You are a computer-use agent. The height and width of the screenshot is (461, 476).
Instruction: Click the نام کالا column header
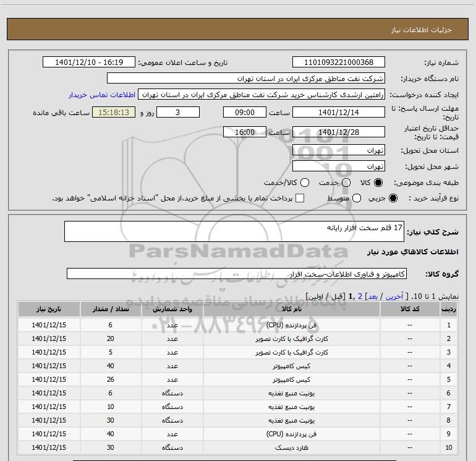pyautogui.click(x=291, y=309)
